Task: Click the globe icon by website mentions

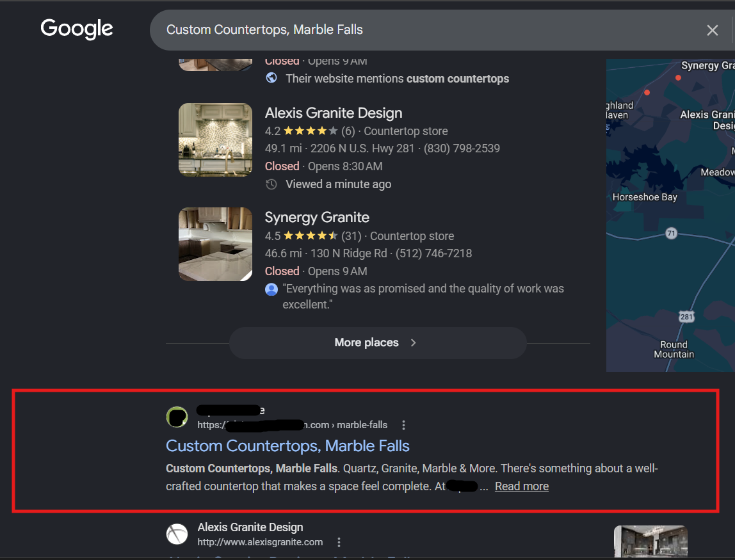Action: point(271,78)
